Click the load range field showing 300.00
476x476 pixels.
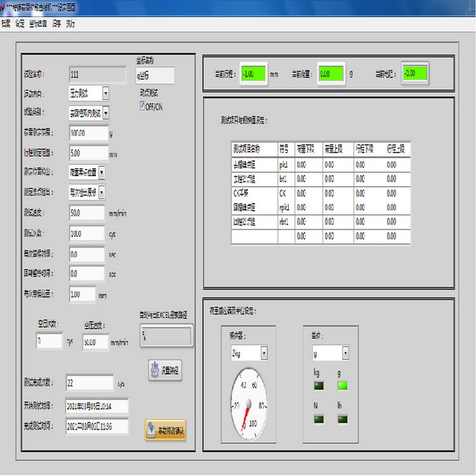point(89,133)
